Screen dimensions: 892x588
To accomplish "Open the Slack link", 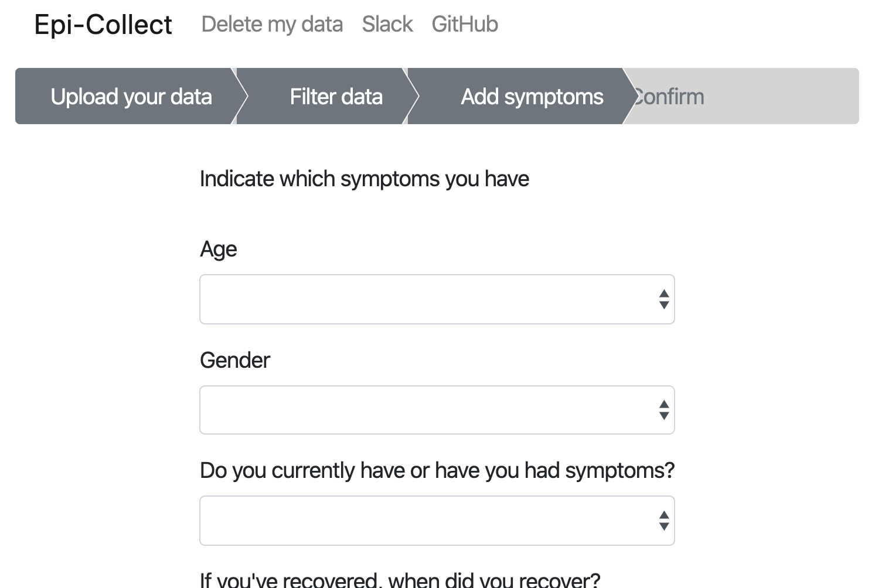I will (387, 25).
